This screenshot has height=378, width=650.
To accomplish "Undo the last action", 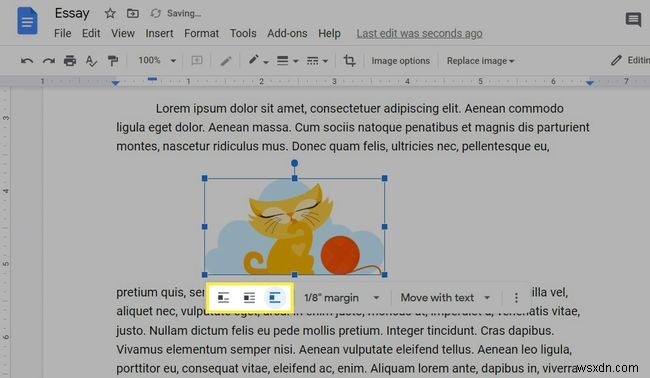I will (x=27, y=61).
